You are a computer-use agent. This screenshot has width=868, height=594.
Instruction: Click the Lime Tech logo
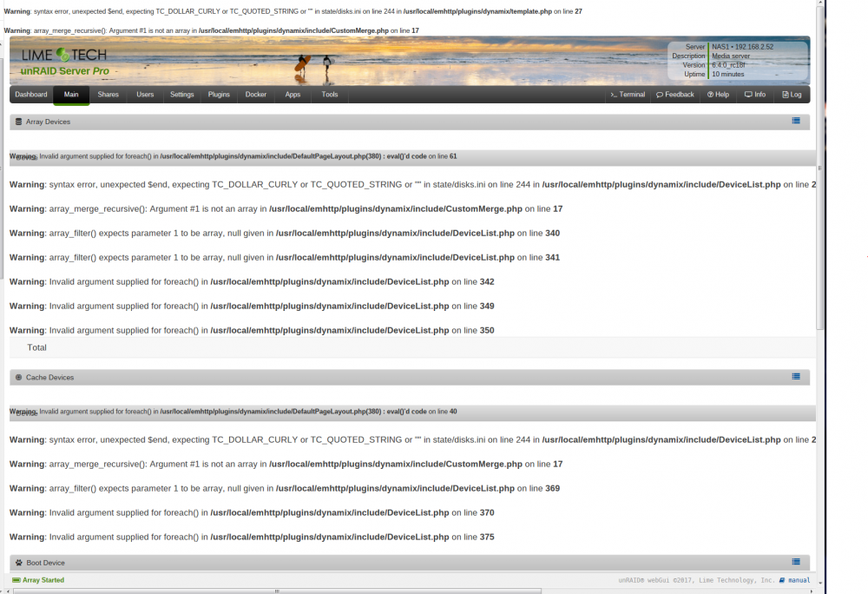(63, 55)
